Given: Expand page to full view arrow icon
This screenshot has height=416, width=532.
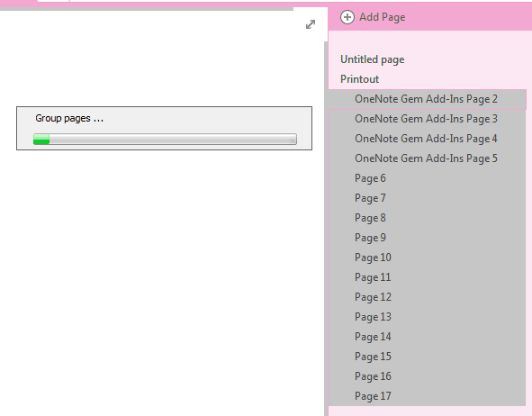Looking at the screenshot, I should pos(310,24).
